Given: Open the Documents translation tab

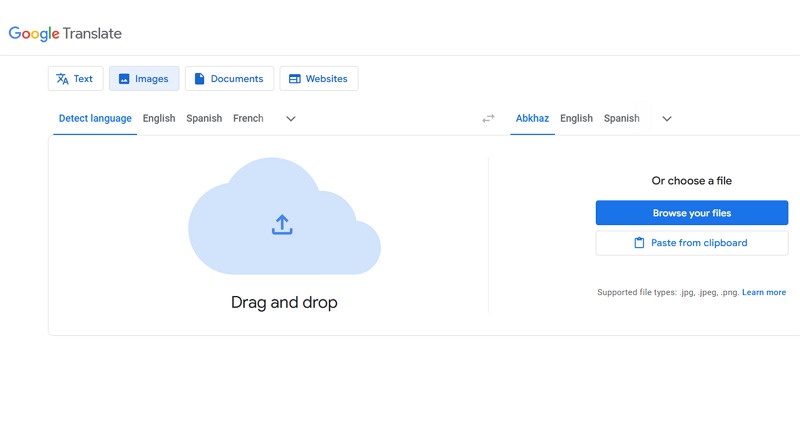Looking at the screenshot, I should 229,79.
